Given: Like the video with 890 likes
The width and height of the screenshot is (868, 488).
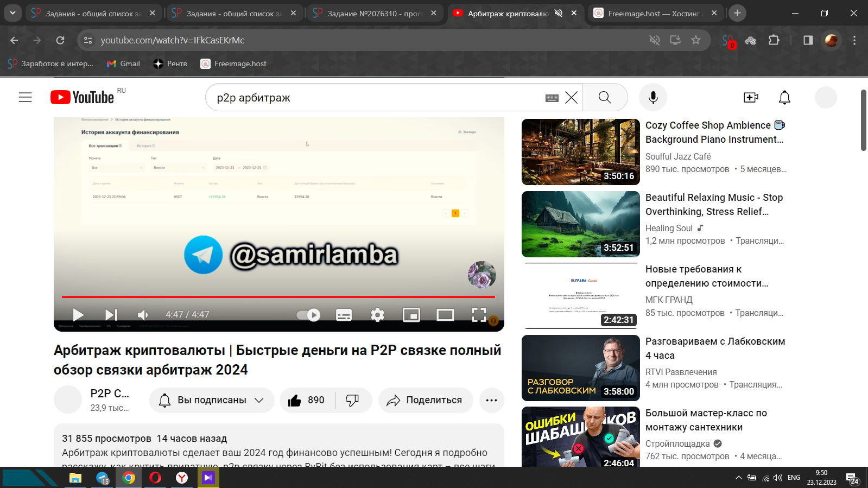Looking at the screenshot, I should click(x=307, y=400).
